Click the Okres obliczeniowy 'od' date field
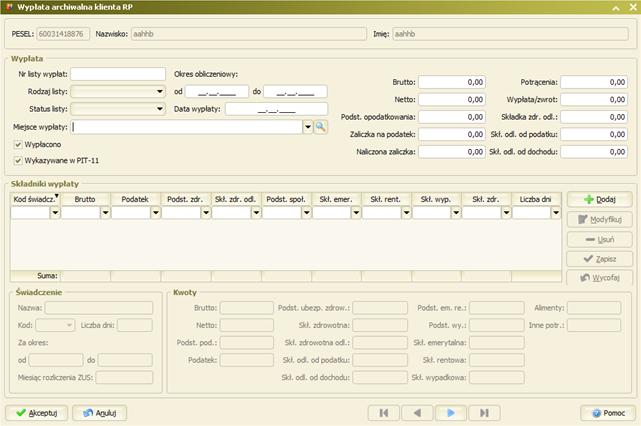 217,92
